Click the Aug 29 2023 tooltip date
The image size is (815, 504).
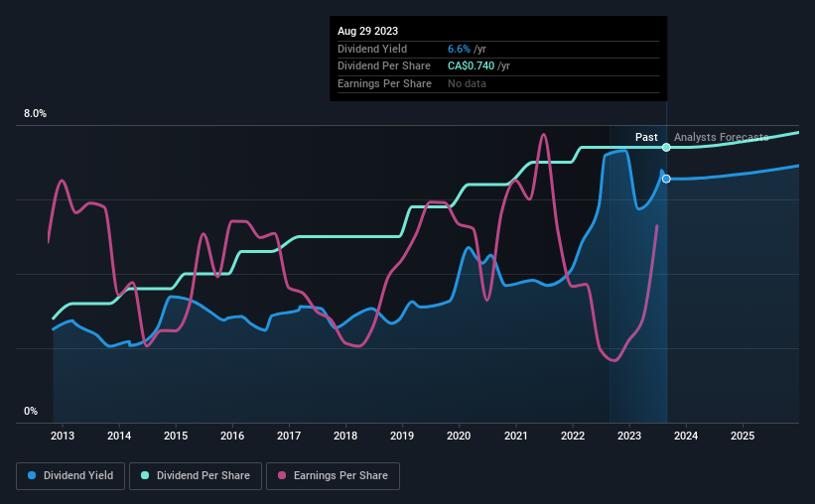(368, 31)
